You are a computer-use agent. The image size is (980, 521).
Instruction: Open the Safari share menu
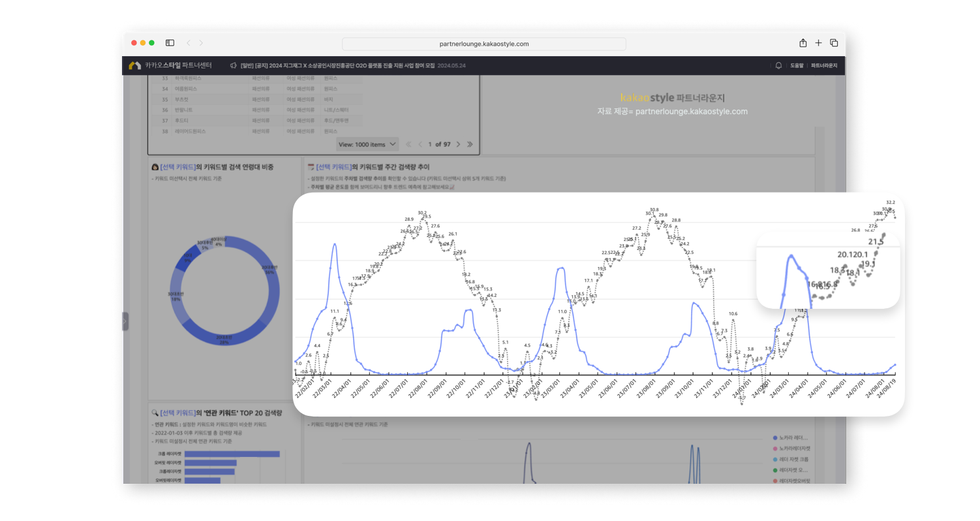(803, 43)
